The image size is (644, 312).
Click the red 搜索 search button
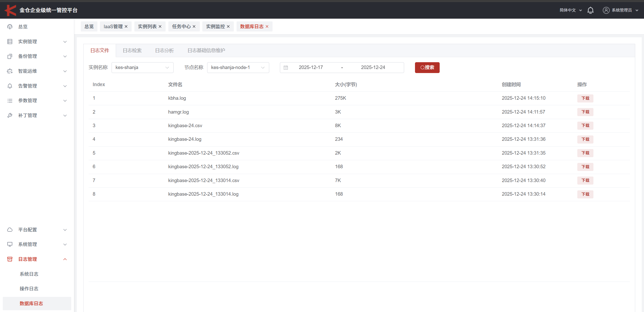[x=427, y=67]
